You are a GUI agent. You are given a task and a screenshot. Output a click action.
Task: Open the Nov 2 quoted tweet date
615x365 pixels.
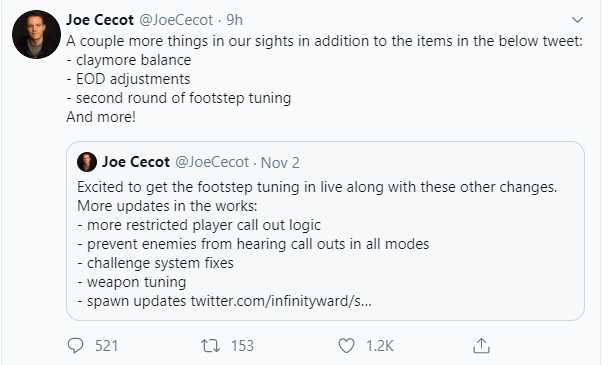click(280, 163)
